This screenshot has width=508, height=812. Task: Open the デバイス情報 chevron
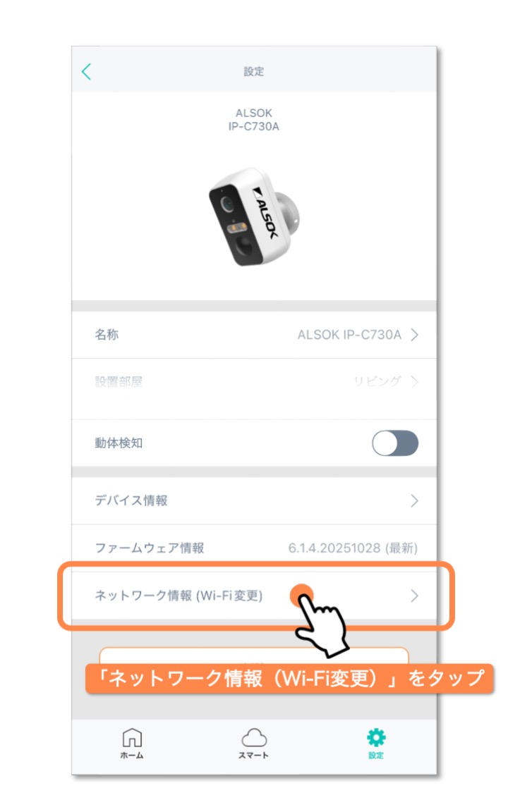tap(414, 500)
